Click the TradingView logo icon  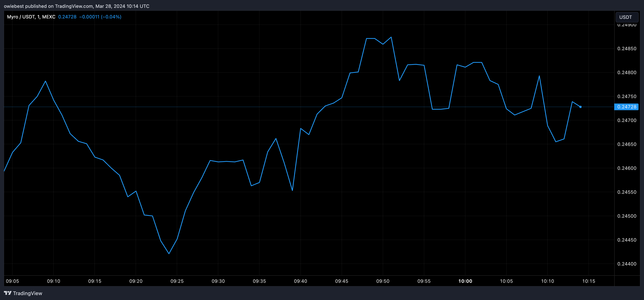pos(7,293)
